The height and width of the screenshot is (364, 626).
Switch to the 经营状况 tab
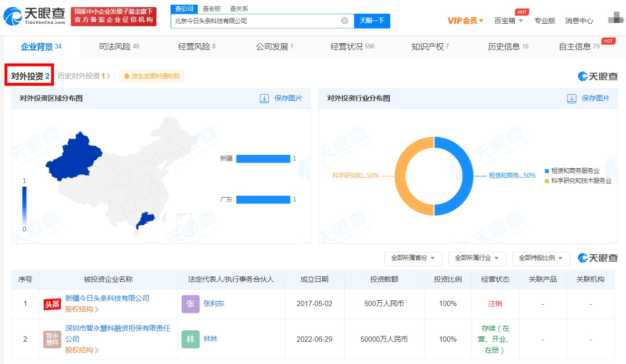[x=352, y=47]
